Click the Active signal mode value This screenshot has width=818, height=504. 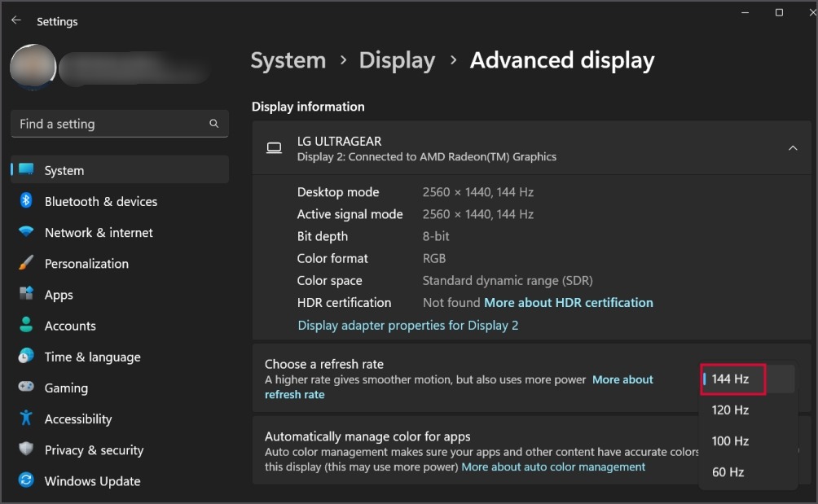(x=478, y=214)
